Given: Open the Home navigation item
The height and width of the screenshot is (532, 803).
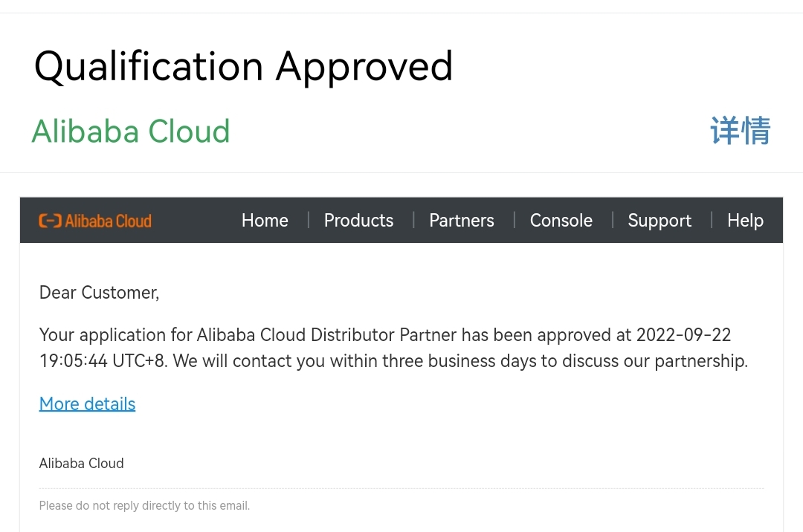Looking at the screenshot, I should click(265, 221).
